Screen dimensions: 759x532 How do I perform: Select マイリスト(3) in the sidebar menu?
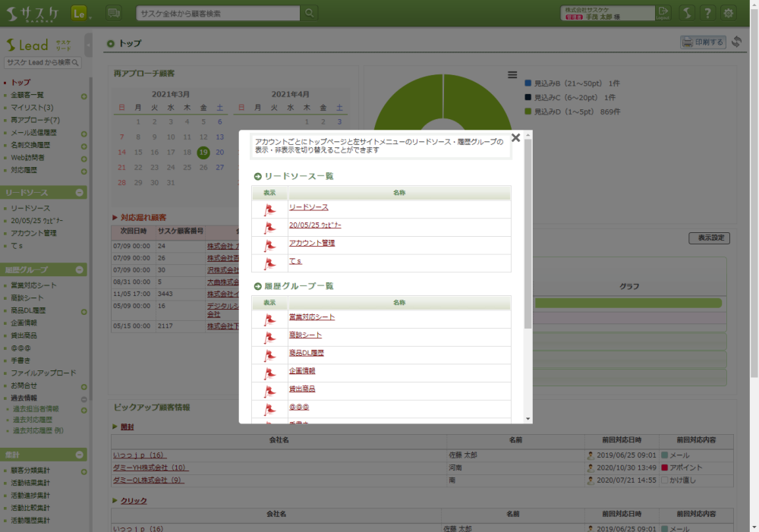tap(32, 108)
